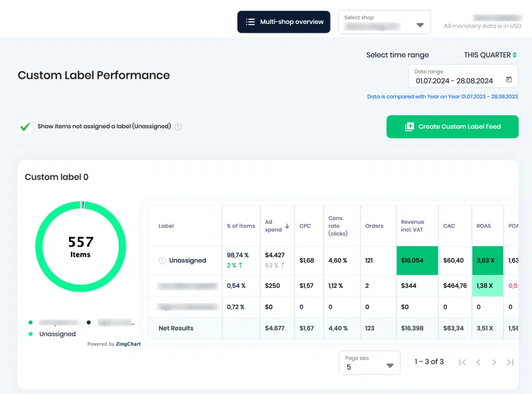532x394 pixels.
Task: Click the Multi-shop overview button
Action: (x=284, y=22)
